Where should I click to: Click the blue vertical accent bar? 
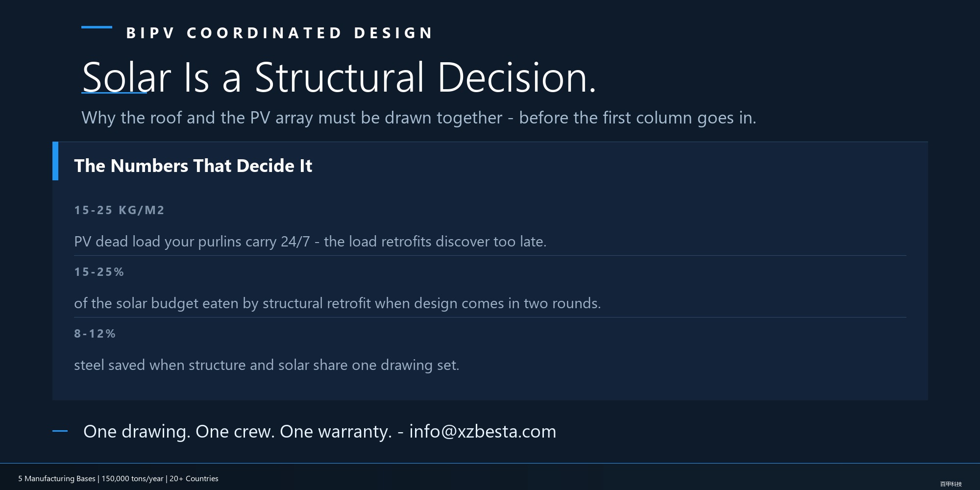click(x=55, y=161)
